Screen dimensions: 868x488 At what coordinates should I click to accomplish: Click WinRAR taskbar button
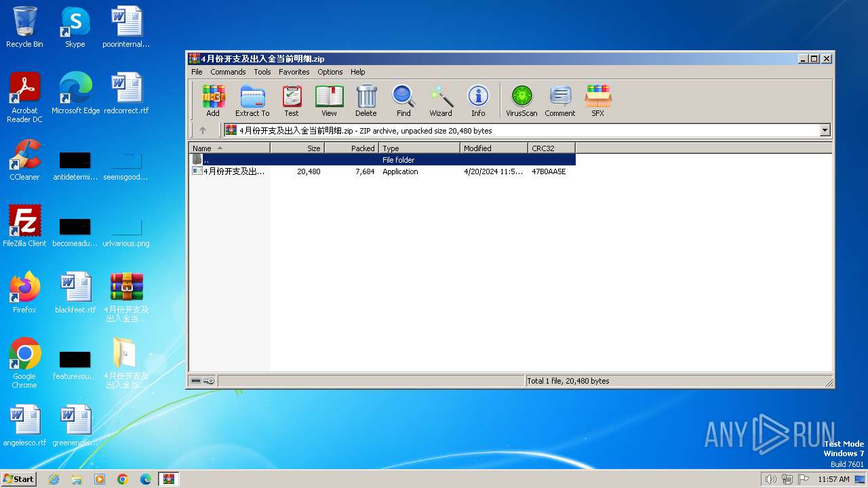point(168,479)
